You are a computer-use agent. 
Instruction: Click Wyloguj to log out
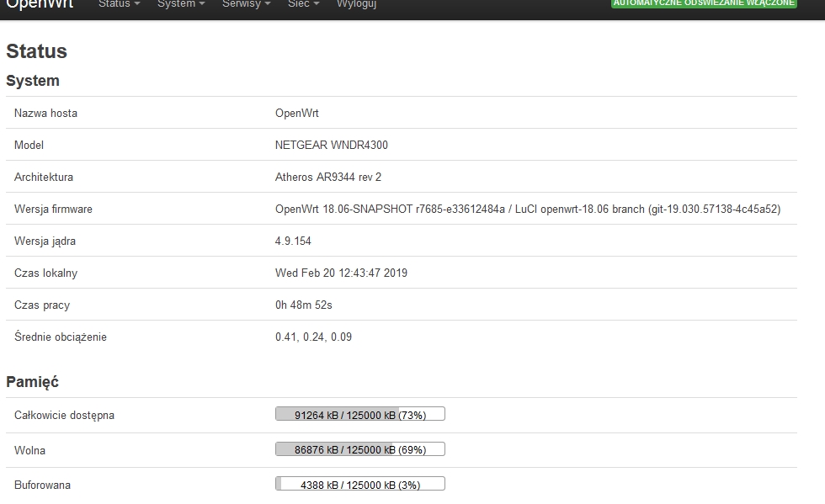pyautogui.click(x=356, y=4)
